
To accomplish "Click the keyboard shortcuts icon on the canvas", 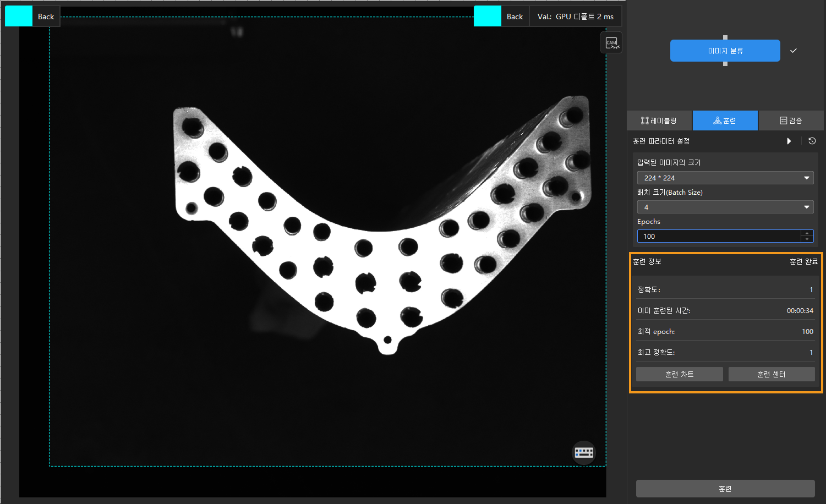I will tap(584, 452).
